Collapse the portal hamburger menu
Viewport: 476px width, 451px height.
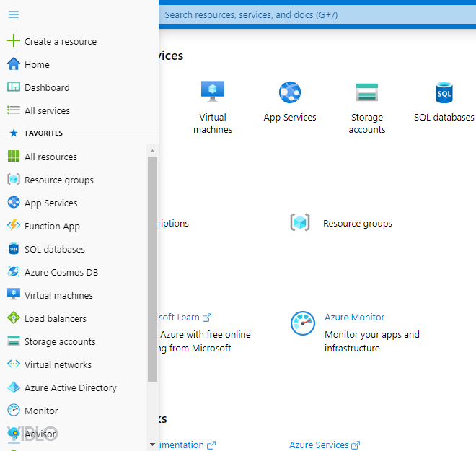coord(14,14)
